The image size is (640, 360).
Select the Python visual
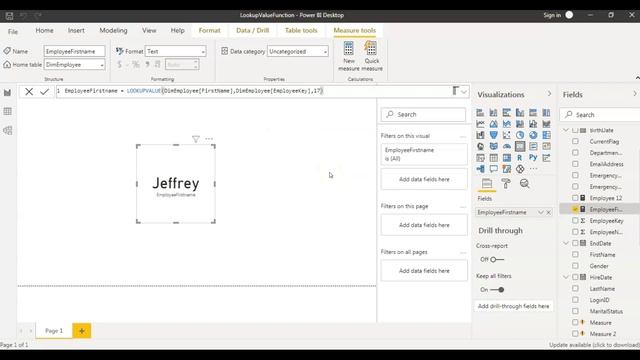click(533, 158)
